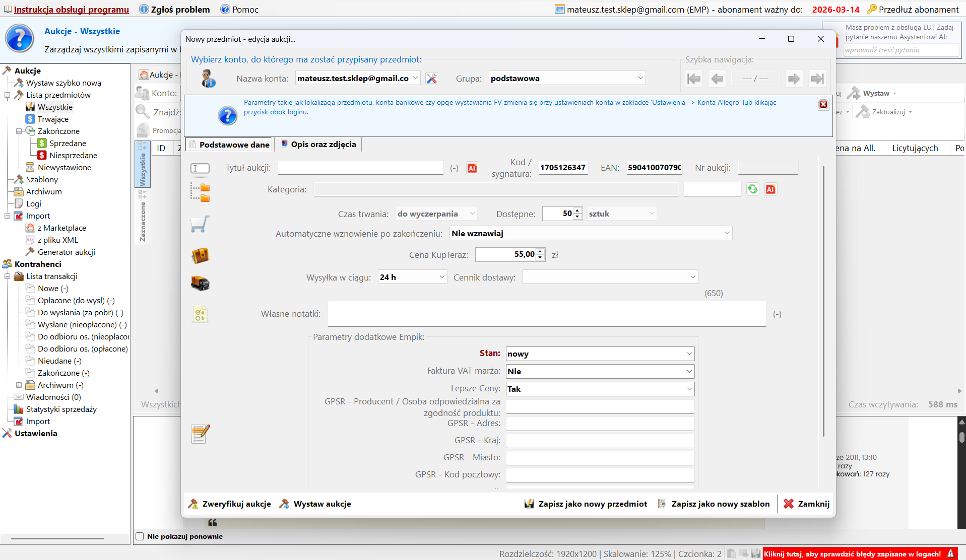Click the 'Wystaw aukcje' button
This screenshot has width=966, height=560.
pyautogui.click(x=315, y=504)
